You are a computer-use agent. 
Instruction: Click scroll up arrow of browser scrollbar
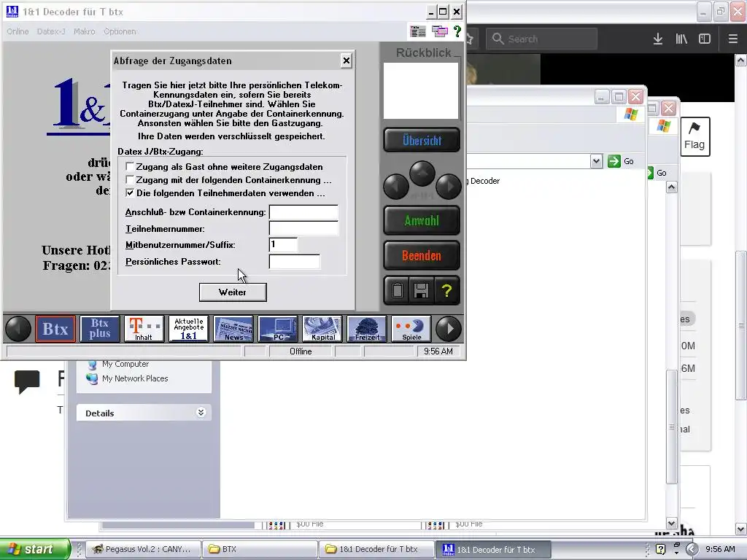click(x=741, y=60)
